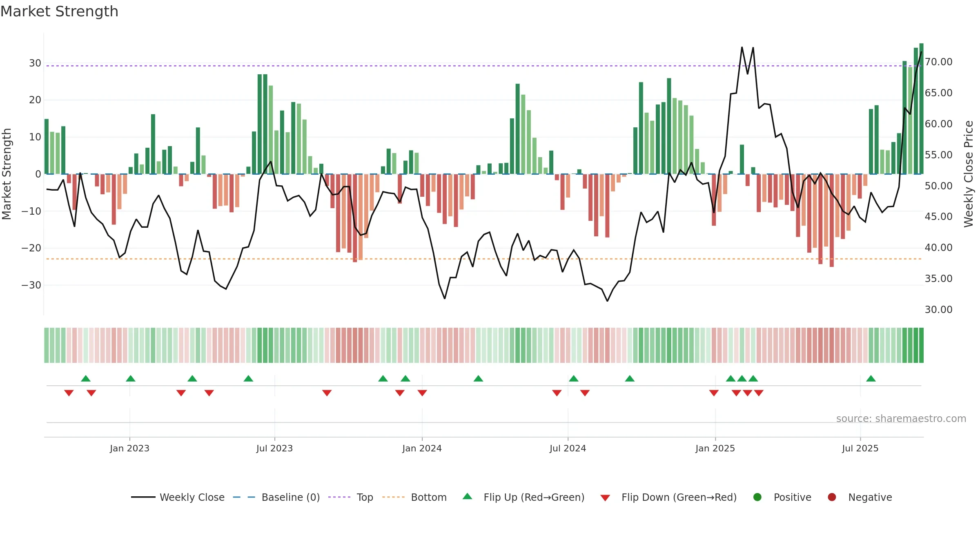Click the green triangle icon in the legend

point(468,496)
